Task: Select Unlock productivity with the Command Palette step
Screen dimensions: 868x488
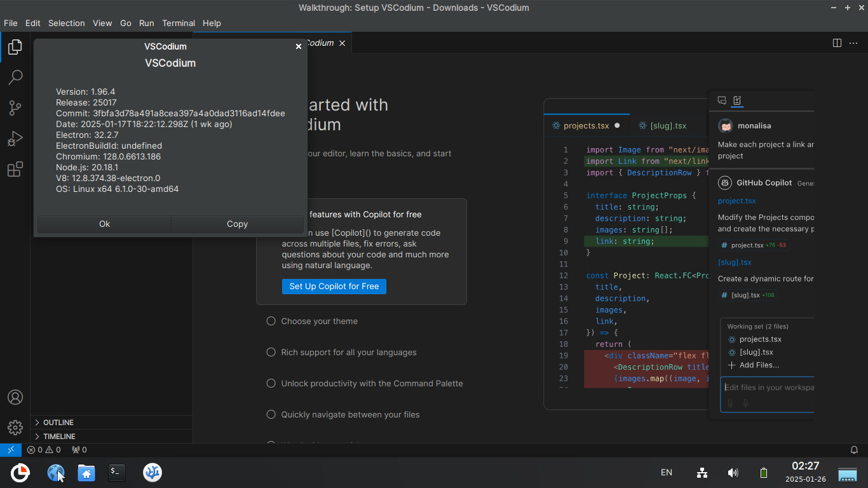Action: point(365,383)
